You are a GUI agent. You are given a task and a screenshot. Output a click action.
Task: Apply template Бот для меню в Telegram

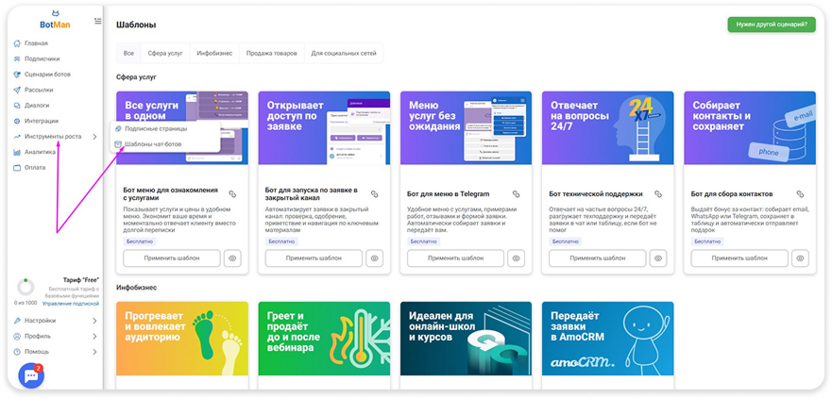(x=455, y=258)
